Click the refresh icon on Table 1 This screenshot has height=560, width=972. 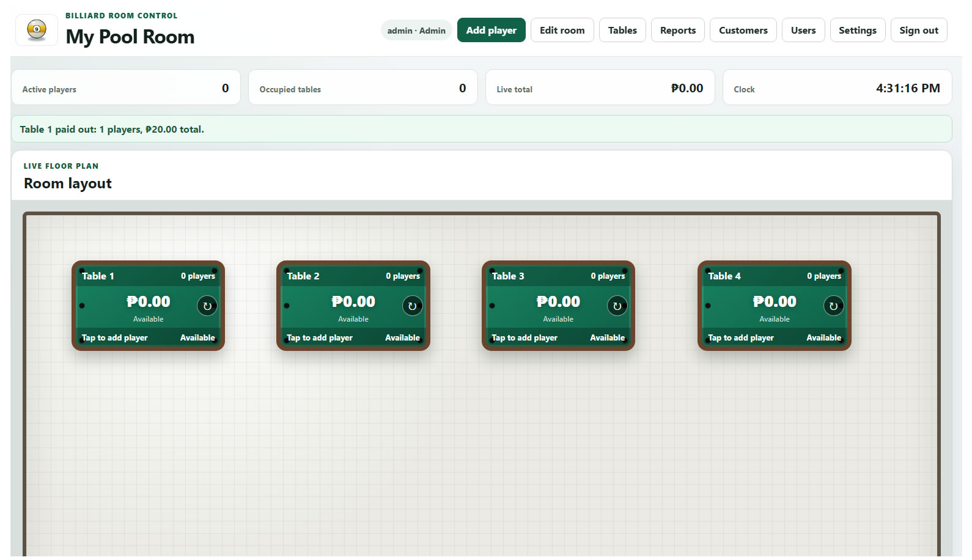207,306
